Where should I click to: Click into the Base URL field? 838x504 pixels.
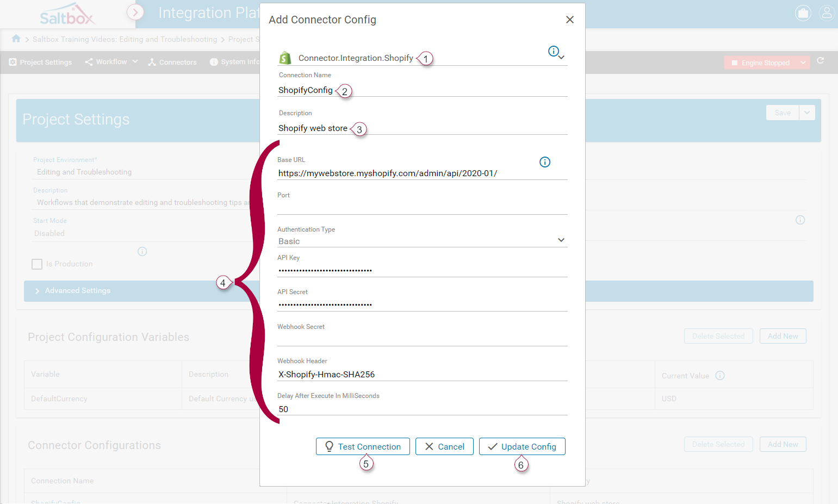tap(423, 173)
